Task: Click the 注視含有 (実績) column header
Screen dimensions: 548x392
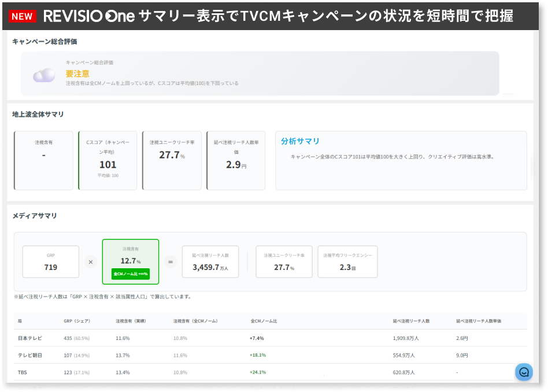Action: click(131, 321)
